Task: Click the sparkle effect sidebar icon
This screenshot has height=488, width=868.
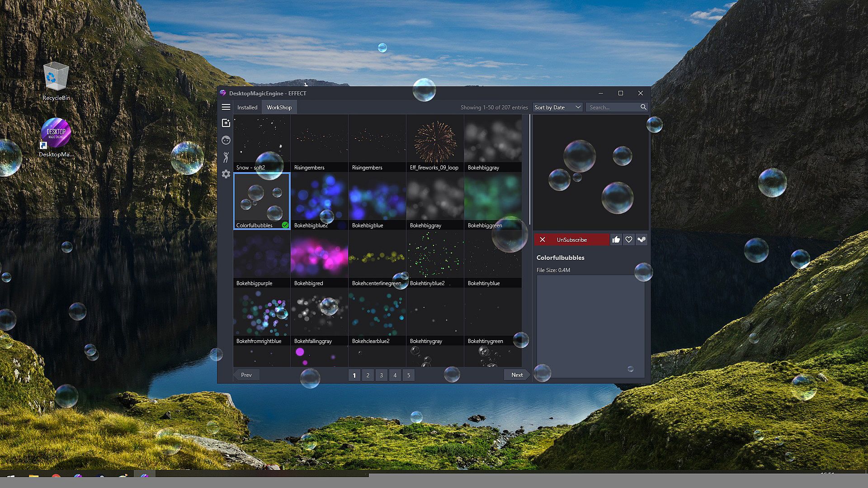Action: coord(226,123)
